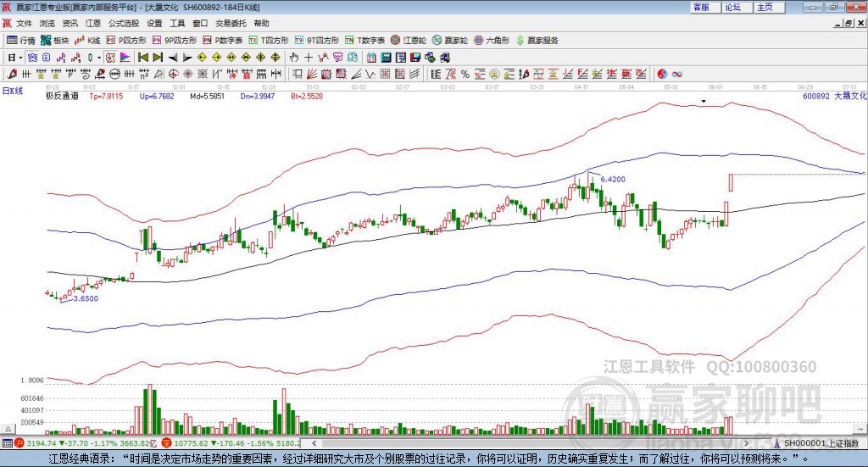
Task: Open the T四方形 time square
Action: [269, 41]
